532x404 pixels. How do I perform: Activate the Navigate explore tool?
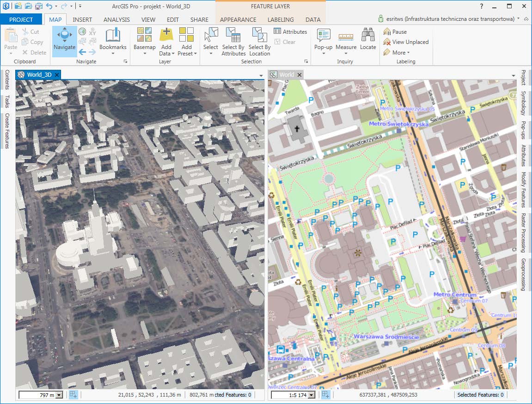coord(64,41)
